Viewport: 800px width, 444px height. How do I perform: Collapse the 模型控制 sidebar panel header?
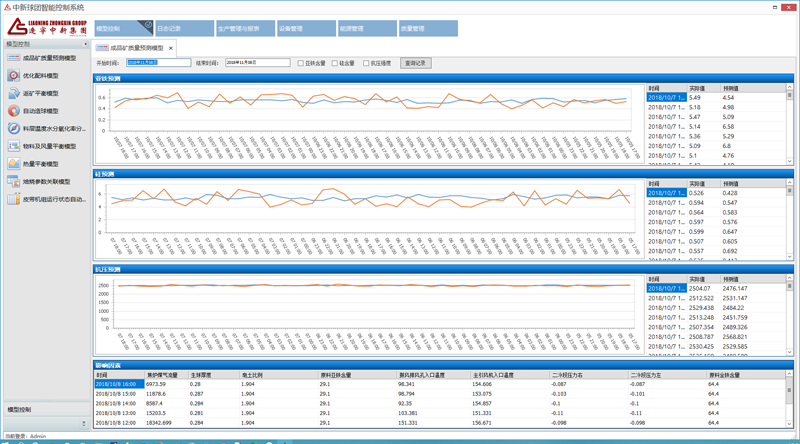[x=84, y=44]
